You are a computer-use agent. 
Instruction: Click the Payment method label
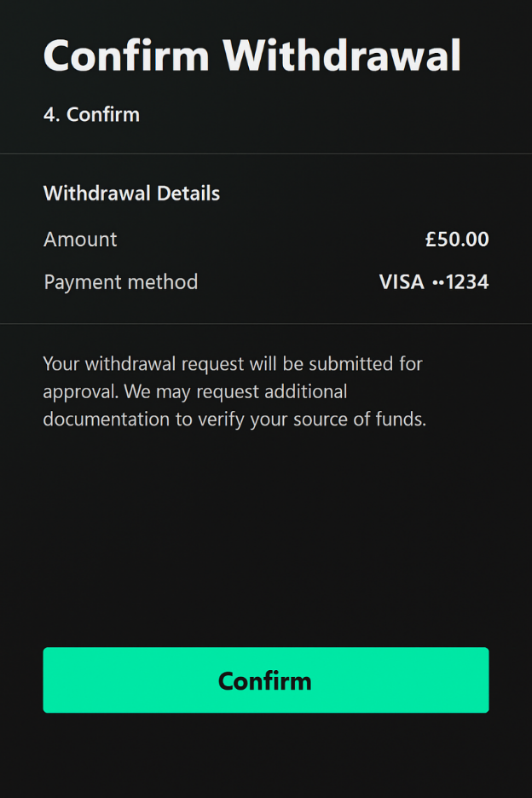(121, 282)
